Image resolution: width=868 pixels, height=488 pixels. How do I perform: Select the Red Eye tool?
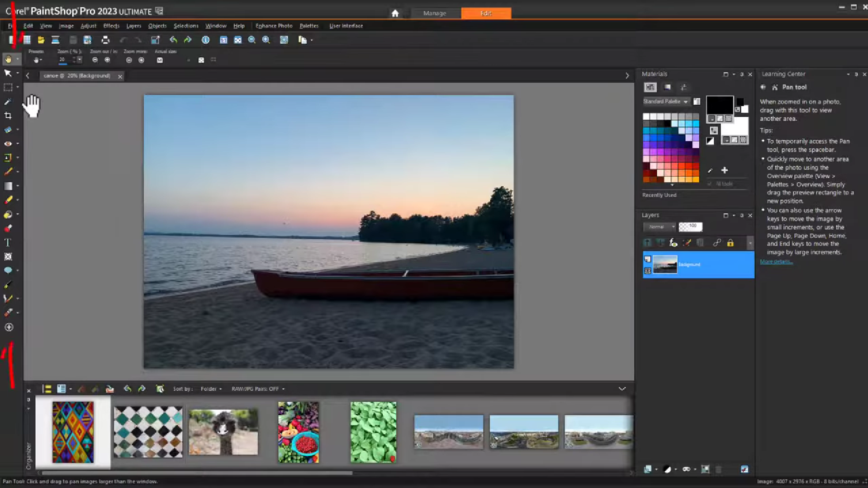(x=8, y=144)
